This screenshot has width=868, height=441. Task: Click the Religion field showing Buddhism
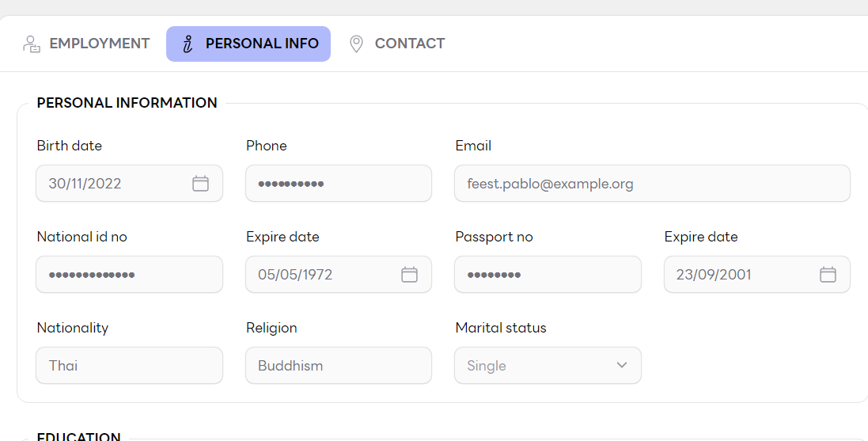point(339,366)
